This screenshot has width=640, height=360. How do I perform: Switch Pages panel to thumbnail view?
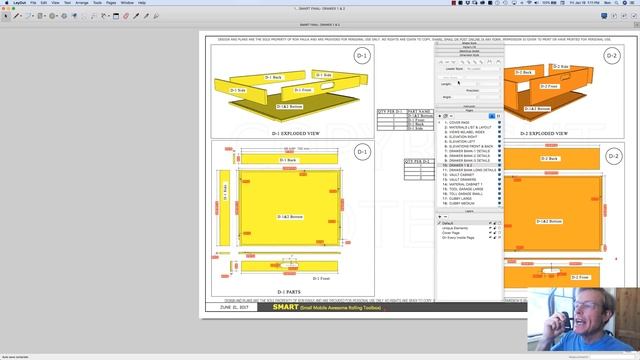pyautogui.click(x=498, y=116)
